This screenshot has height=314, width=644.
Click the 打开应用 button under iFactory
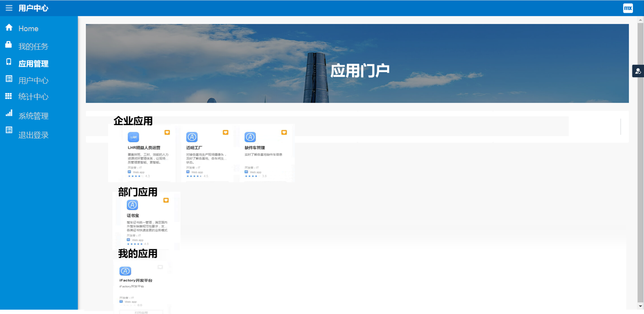(x=141, y=312)
